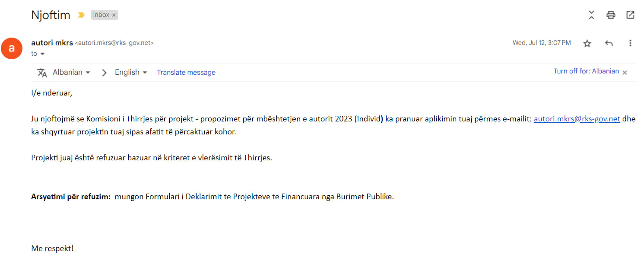Click the expand all arrows icon
This screenshot has width=644, height=261.
pos(591,15)
